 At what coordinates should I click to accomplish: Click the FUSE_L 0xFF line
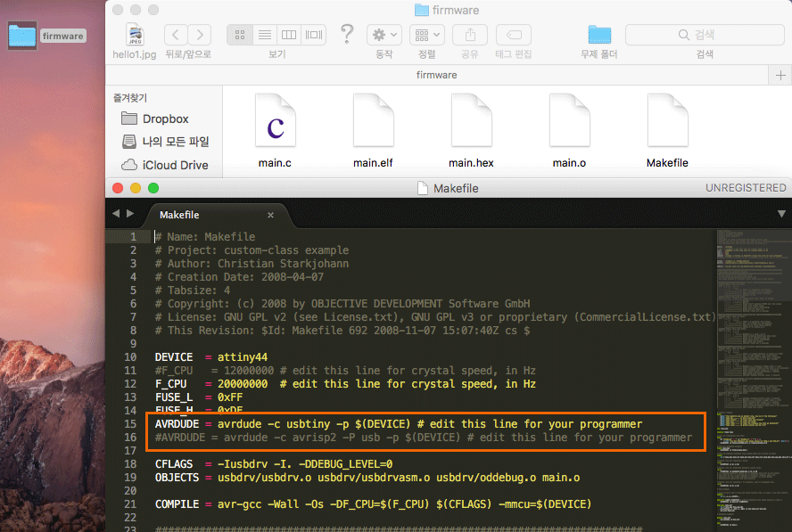[199, 397]
